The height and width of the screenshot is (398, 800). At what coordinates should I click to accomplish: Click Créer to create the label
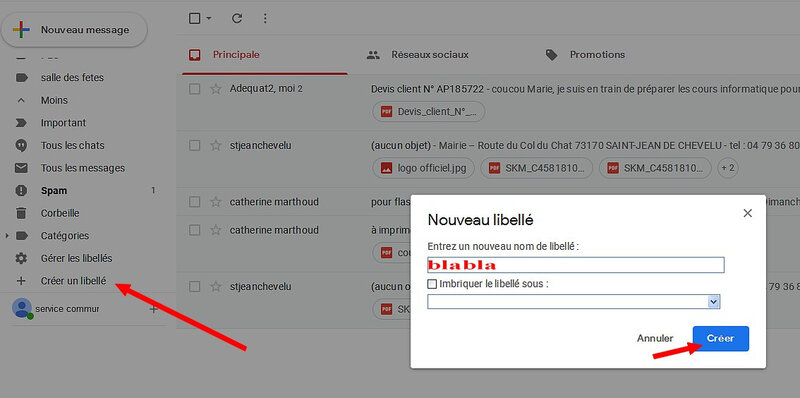tap(720, 338)
